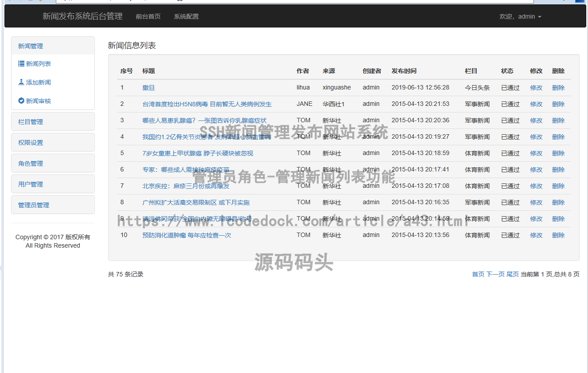Expand the 管理员管理 sidebar panel

(x=34, y=205)
